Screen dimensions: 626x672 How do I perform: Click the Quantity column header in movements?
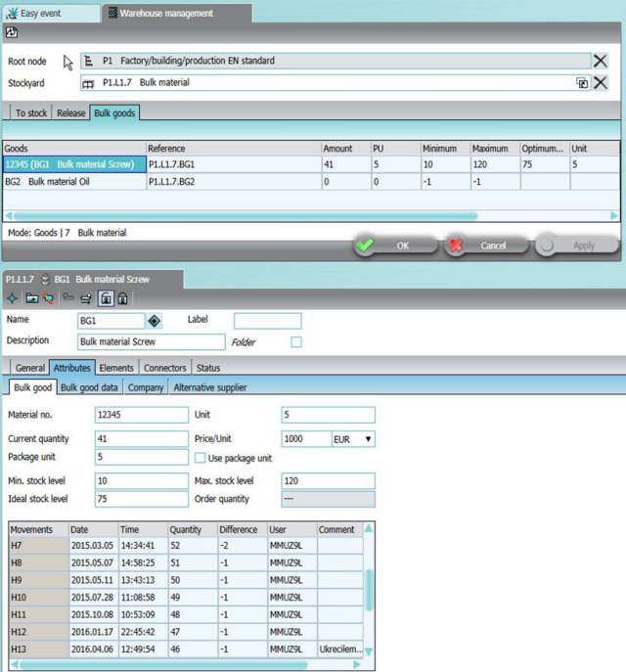pyautogui.click(x=193, y=530)
